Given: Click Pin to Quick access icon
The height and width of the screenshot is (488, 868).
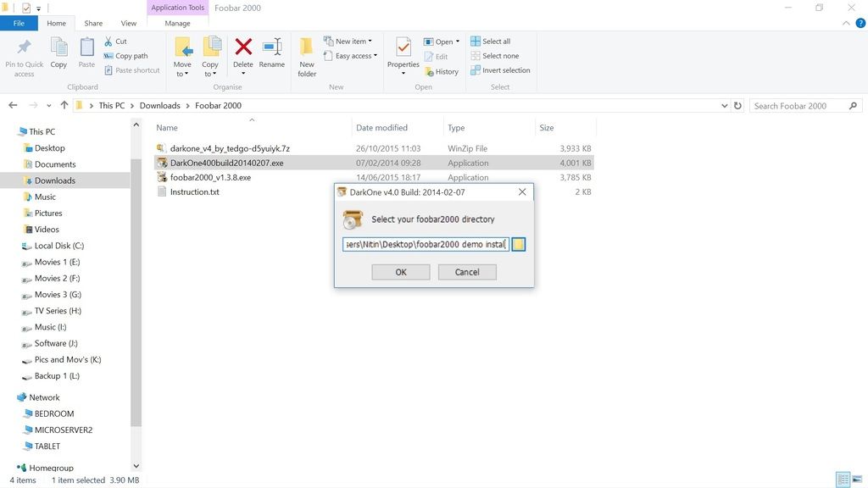Looking at the screenshot, I should tap(25, 47).
